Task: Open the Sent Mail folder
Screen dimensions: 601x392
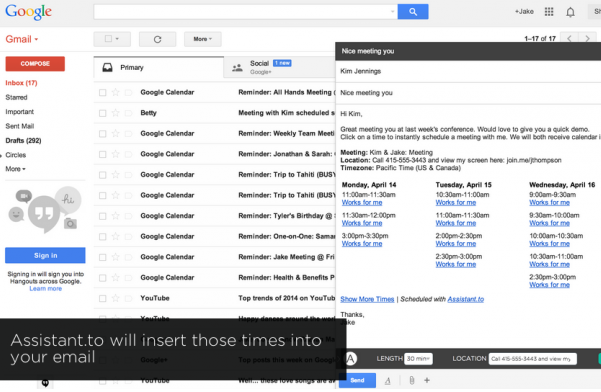Action: [x=20, y=126]
